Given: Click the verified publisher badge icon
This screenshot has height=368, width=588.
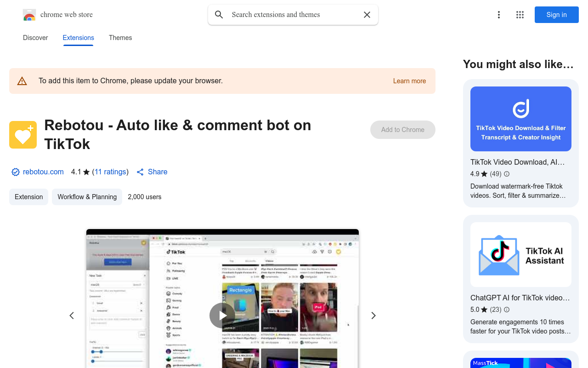Looking at the screenshot, I should tap(16, 172).
